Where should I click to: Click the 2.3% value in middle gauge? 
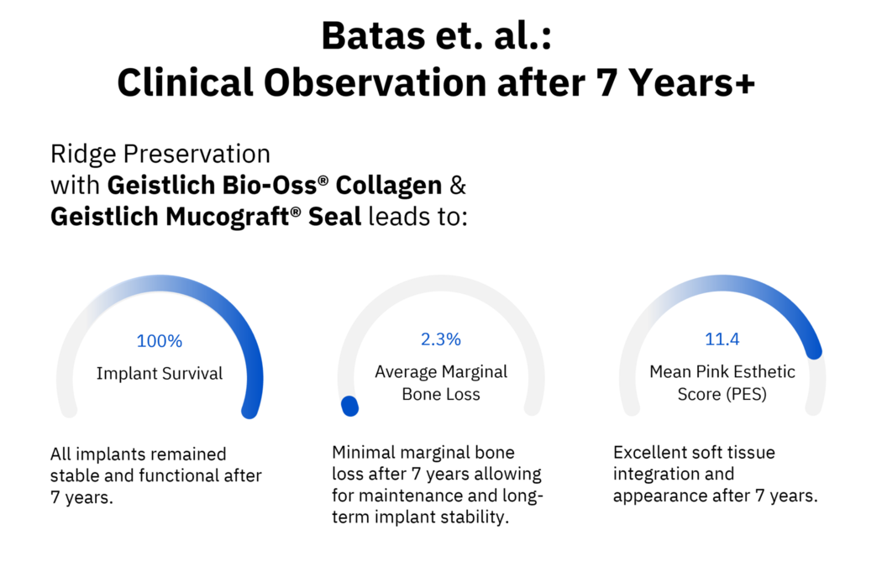click(x=441, y=339)
